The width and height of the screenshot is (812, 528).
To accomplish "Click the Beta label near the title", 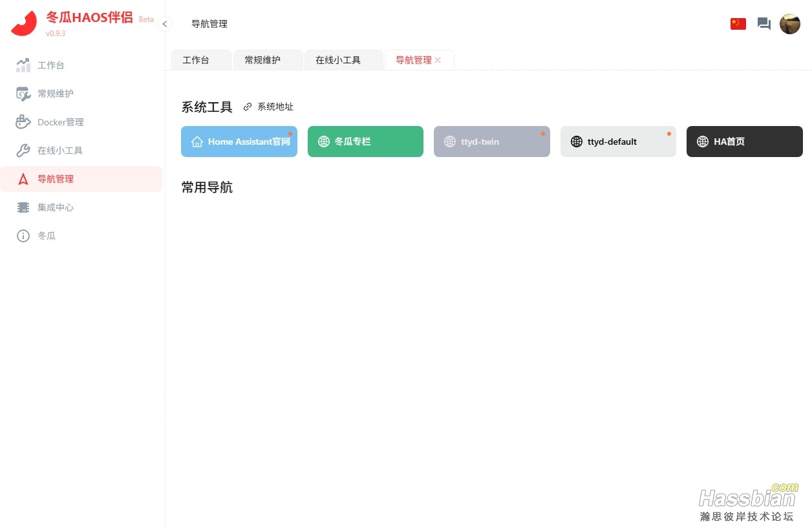I will pyautogui.click(x=146, y=19).
